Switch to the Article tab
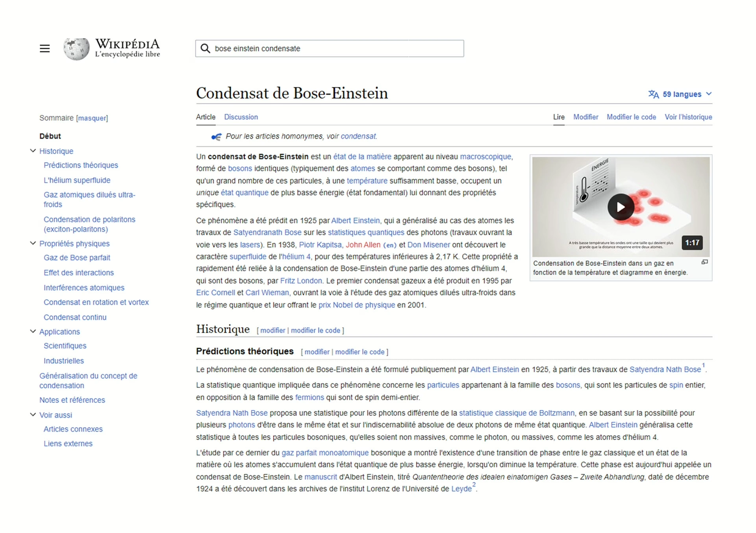 [206, 117]
